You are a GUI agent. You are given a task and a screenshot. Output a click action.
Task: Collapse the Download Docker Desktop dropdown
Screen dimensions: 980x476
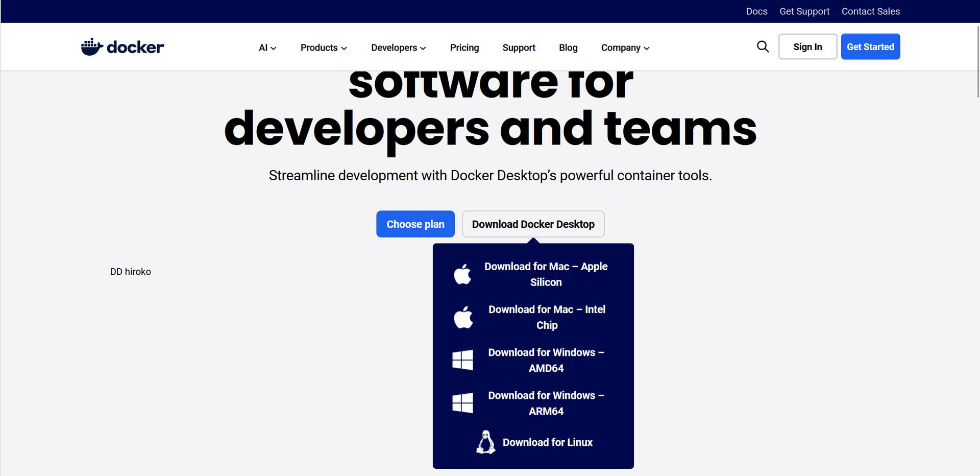[533, 224]
